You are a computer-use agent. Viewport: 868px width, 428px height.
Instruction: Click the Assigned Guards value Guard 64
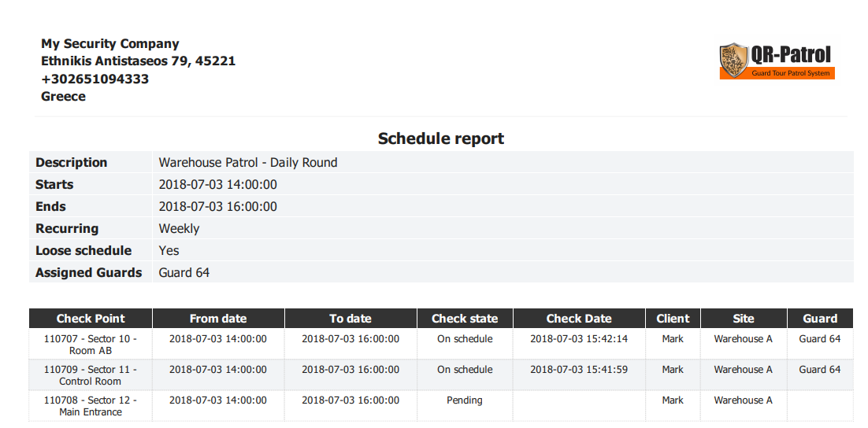point(184,273)
